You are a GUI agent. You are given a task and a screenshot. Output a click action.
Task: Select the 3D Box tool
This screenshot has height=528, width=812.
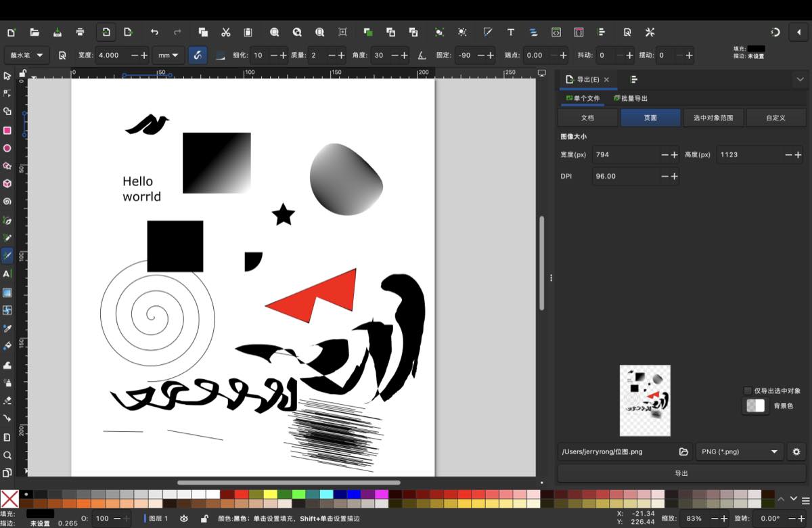point(7,183)
